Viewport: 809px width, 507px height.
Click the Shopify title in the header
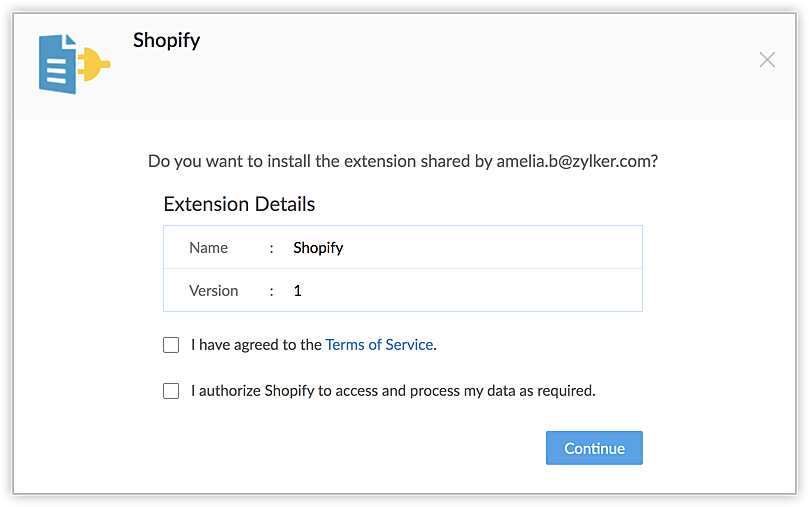pyautogui.click(x=167, y=41)
